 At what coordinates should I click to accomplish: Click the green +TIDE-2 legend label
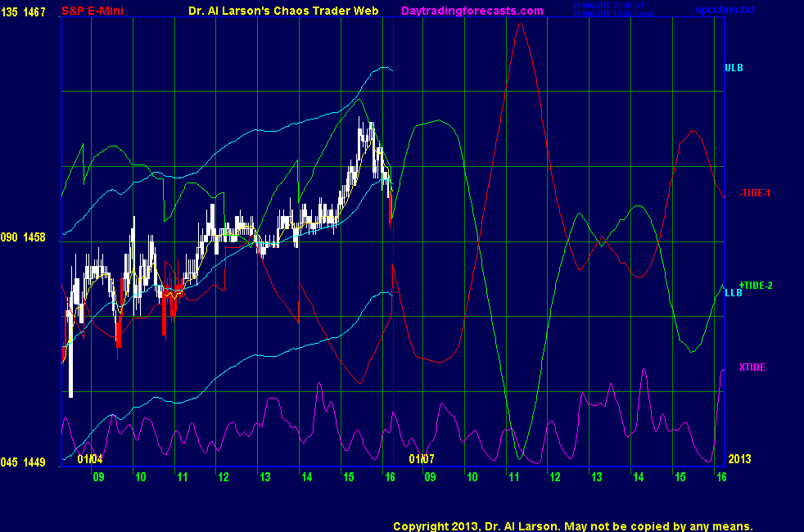(x=756, y=286)
